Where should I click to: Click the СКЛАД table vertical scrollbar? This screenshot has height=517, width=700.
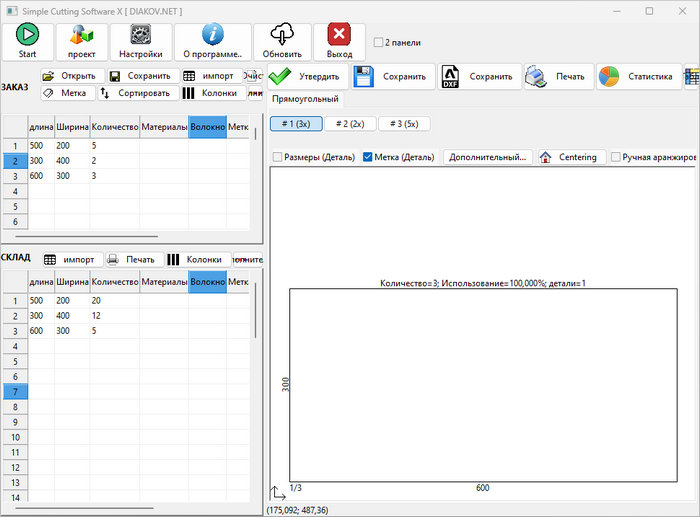click(x=255, y=310)
